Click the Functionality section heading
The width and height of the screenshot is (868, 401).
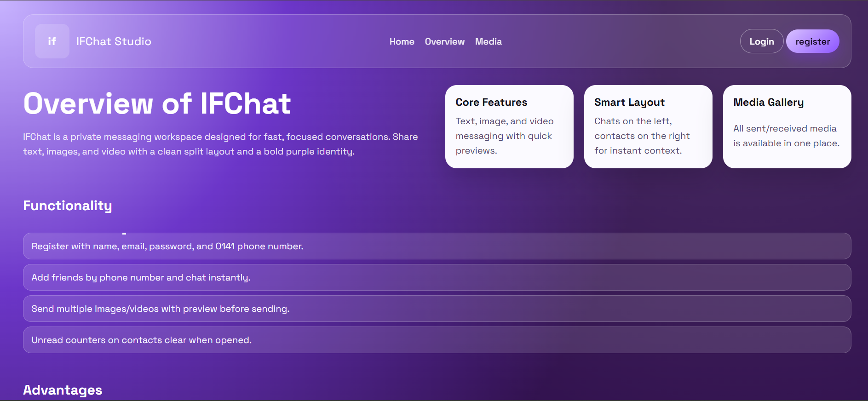(68, 206)
